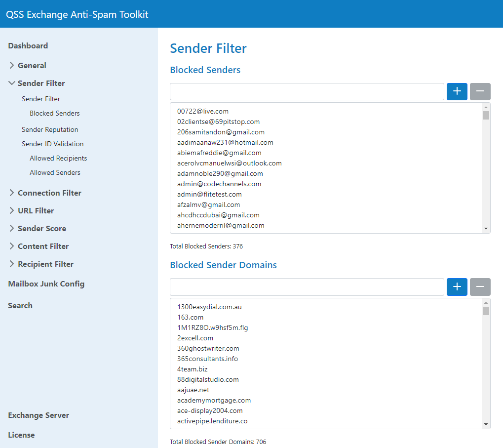Screen dimensions: 503x448
Task: Select admin@codechannels.com entry
Action: pos(219,184)
